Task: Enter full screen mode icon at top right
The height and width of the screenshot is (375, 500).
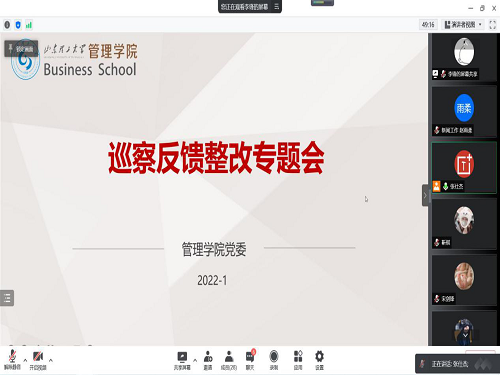Action: (492, 25)
